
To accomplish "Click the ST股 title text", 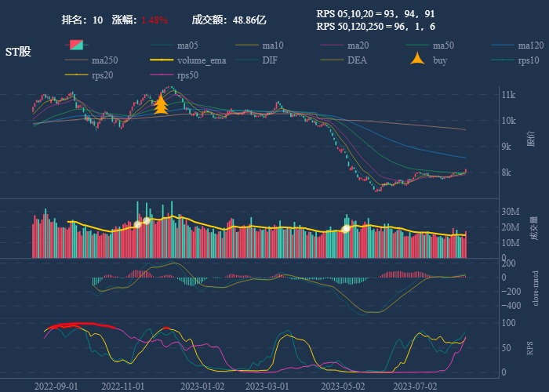I will (x=18, y=51).
